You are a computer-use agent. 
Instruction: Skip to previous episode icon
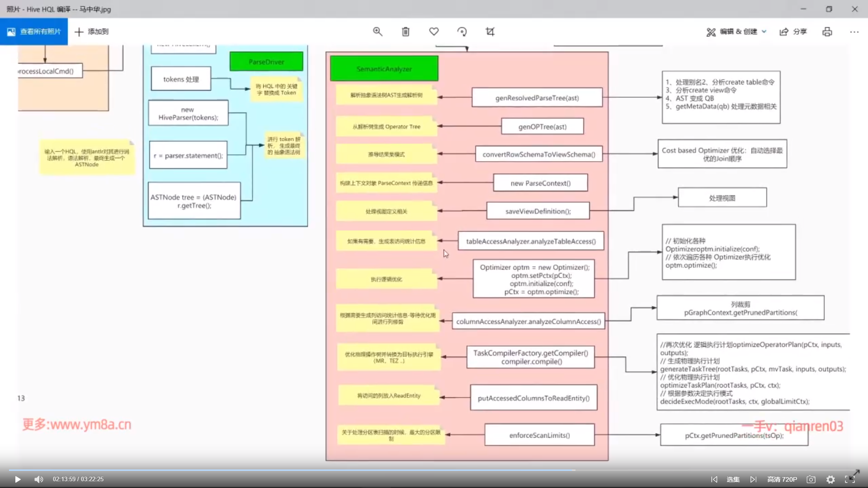pyautogui.click(x=714, y=479)
